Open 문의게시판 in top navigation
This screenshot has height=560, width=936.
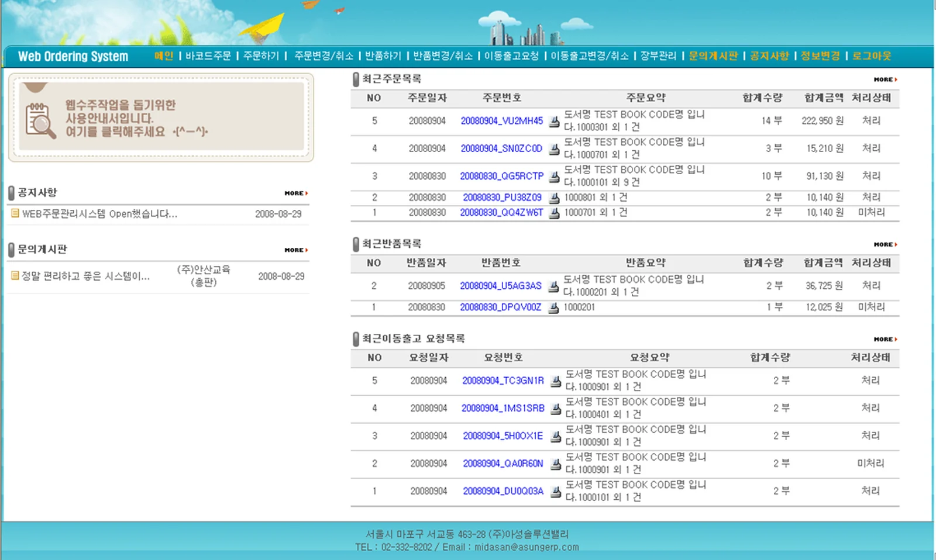click(713, 56)
